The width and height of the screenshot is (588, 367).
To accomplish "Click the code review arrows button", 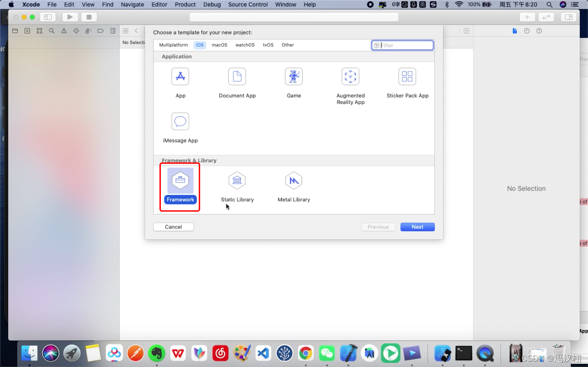I will pos(546,17).
